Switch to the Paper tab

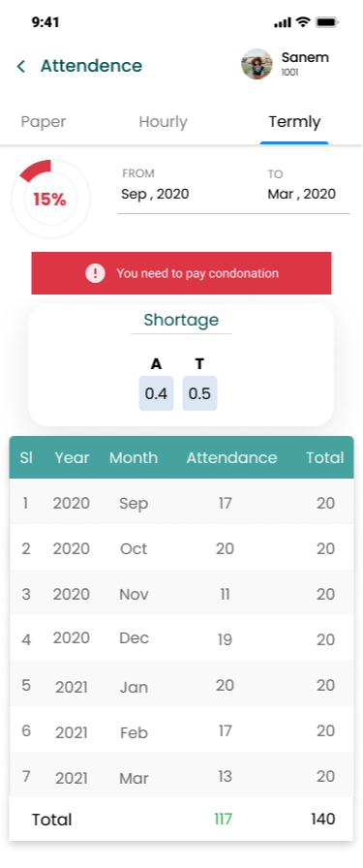44,122
